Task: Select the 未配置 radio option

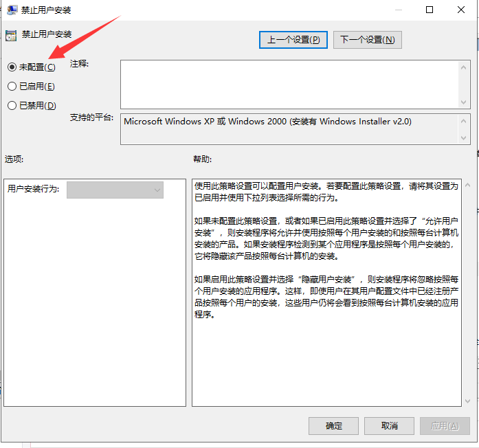Action: [x=12, y=67]
